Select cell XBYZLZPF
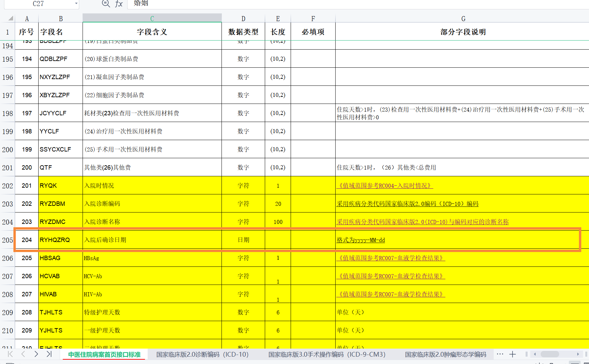Viewport: 589px width, 364px height. [x=60, y=95]
